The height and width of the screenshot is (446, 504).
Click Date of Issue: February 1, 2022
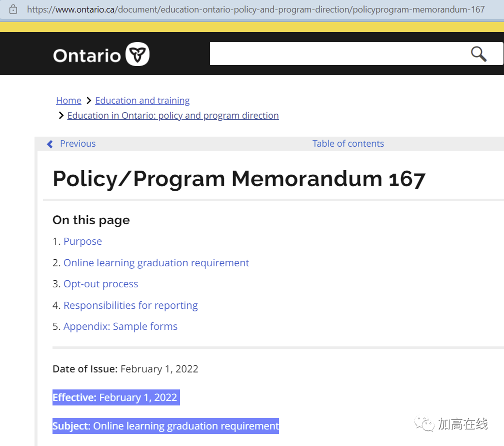[125, 369]
